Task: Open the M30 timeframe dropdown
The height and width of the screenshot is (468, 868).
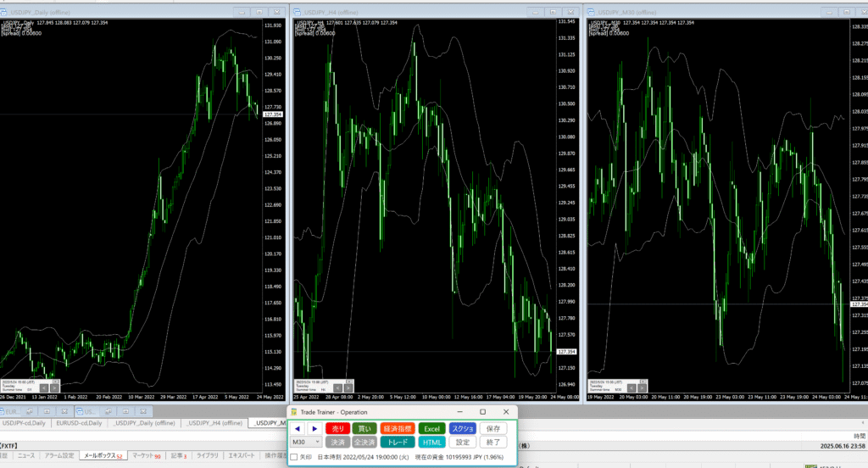Action: pos(305,442)
